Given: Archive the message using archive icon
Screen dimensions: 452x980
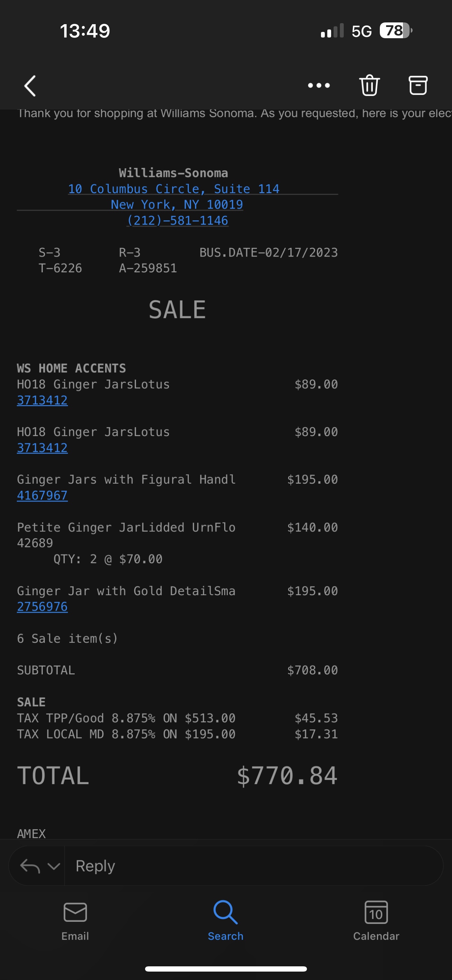Looking at the screenshot, I should point(418,85).
